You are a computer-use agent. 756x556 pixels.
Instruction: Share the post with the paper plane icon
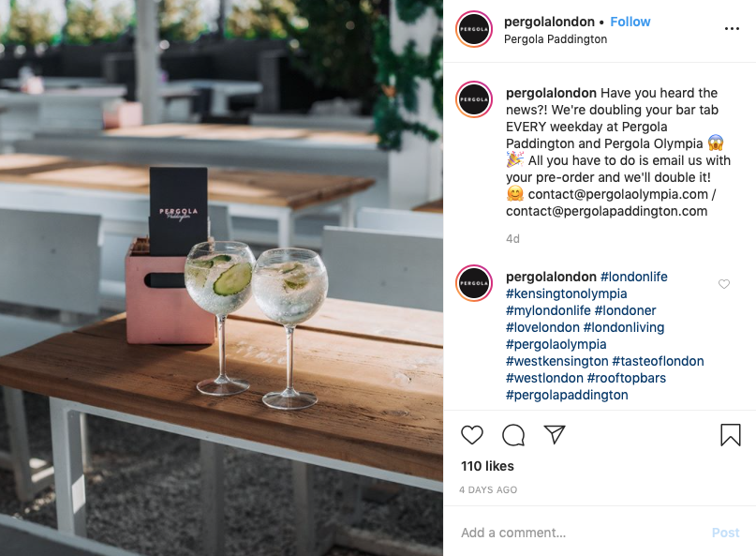click(554, 434)
